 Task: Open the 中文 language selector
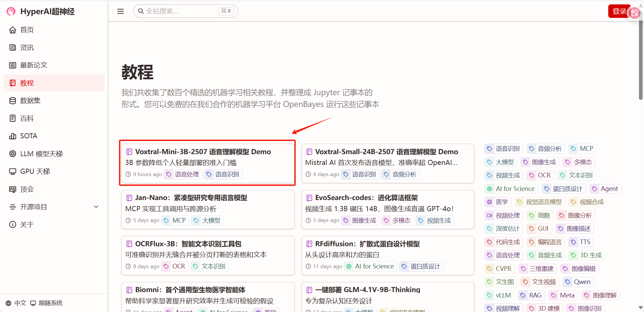click(16, 303)
